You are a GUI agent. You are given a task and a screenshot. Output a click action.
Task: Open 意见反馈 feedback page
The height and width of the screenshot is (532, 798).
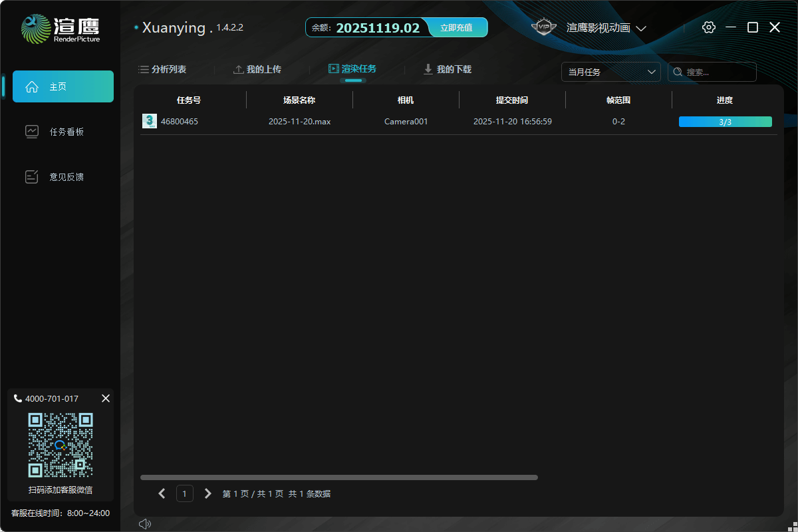(x=63, y=177)
